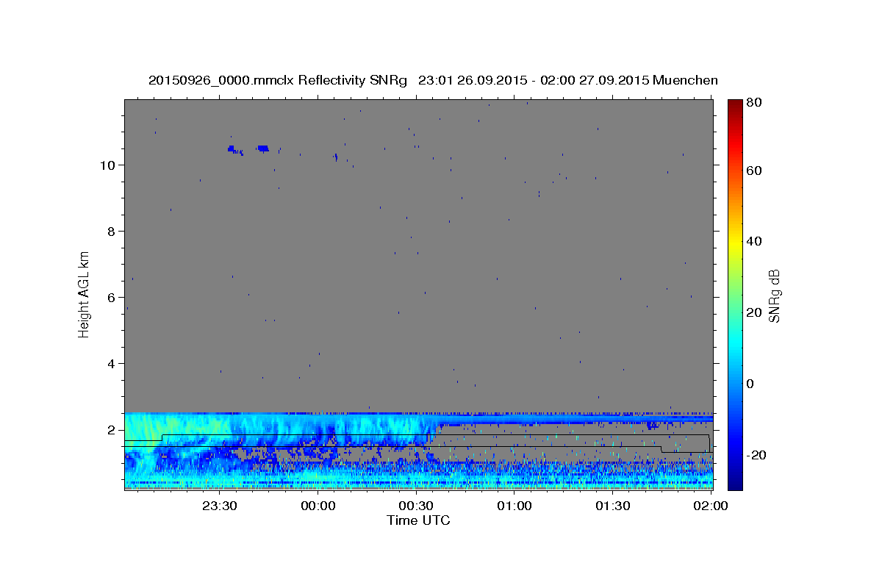Click the '23:30' time tick label
Screen dimensions: 882x588
coord(219,506)
